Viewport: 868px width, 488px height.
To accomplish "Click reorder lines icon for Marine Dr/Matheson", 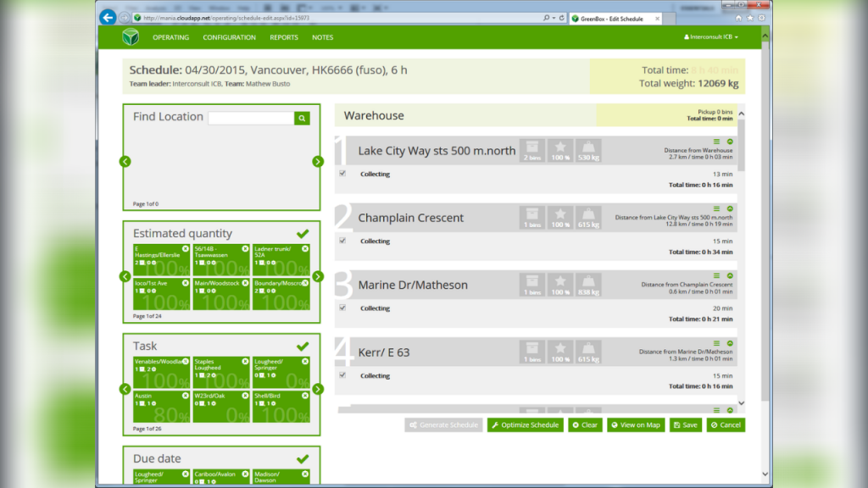I will pyautogui.click(x=716, y=275).
